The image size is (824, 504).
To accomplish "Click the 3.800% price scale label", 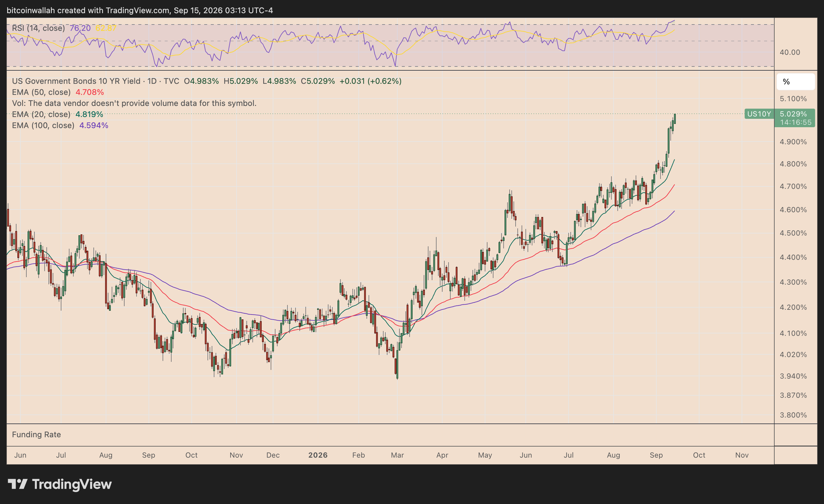I will pos(793,415).
